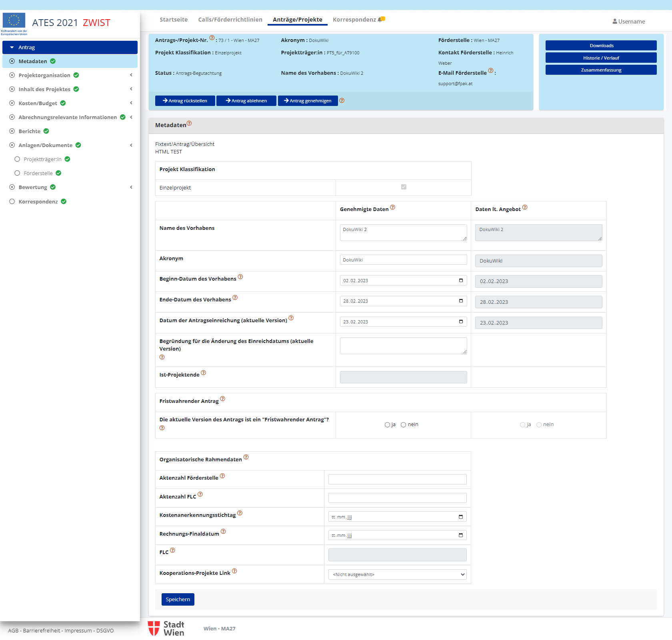Screen dimensions: 672x640
Task: Click help icon beside Genehmigte Daten
Action: [392, 207]
